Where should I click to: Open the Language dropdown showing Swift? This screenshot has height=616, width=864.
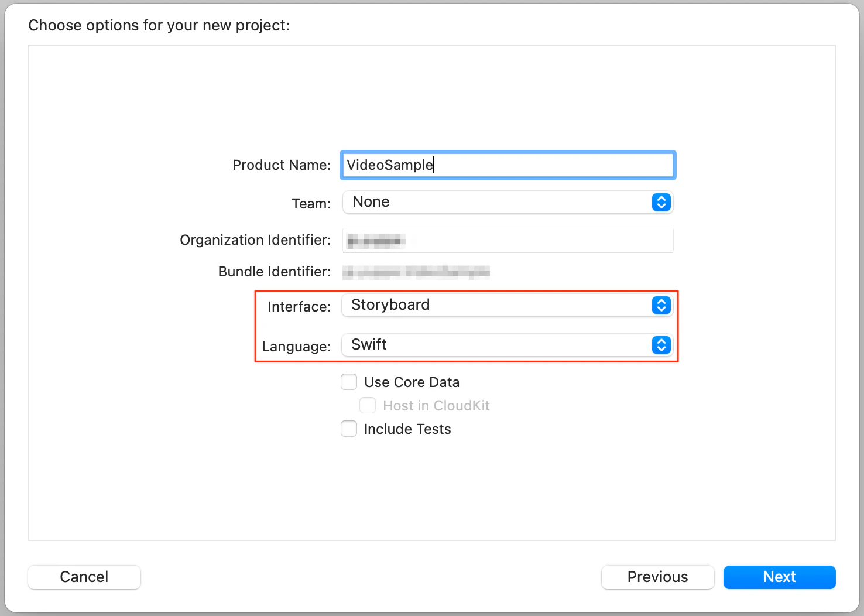click(498, 345)
